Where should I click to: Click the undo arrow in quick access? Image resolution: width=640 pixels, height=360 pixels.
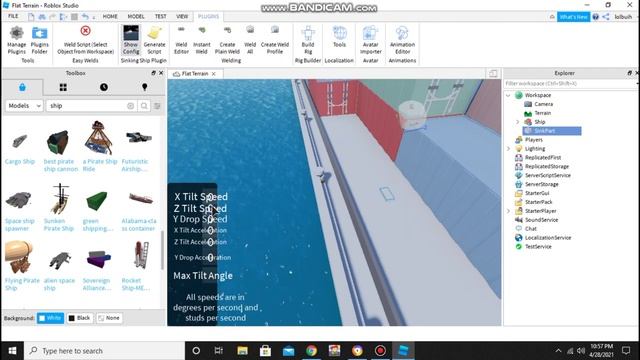tap(85, 17)
